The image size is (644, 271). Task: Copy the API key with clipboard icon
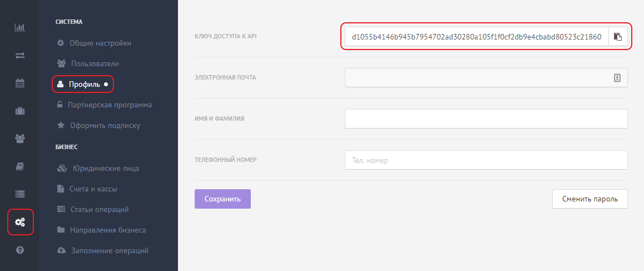click(x=618, y=37)
